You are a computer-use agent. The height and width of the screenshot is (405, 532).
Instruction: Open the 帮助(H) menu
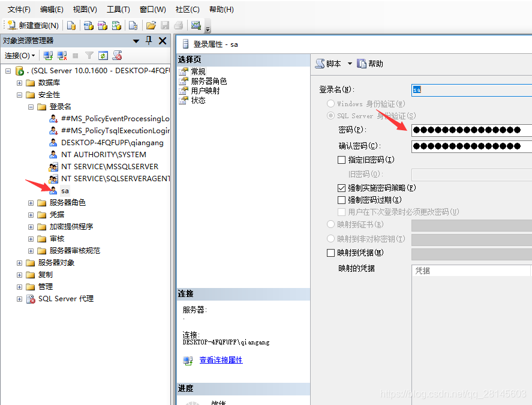point(221,10)
